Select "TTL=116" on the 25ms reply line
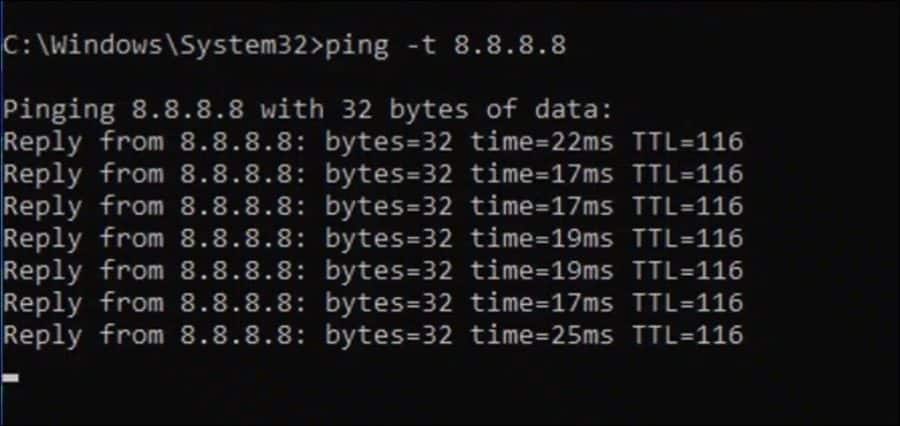The height and width of the screenshot is (426, 900). pyautogui.click(x=687, y=334)
